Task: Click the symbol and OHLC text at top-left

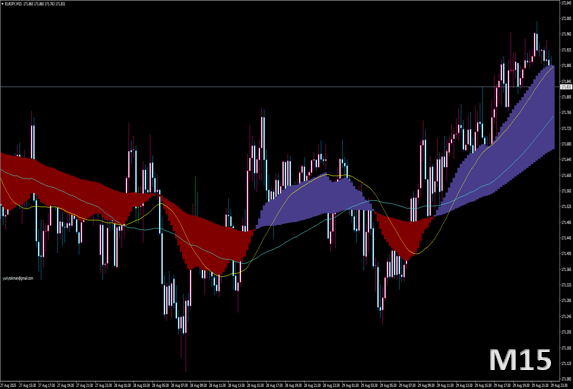Action: pos(35,5)
